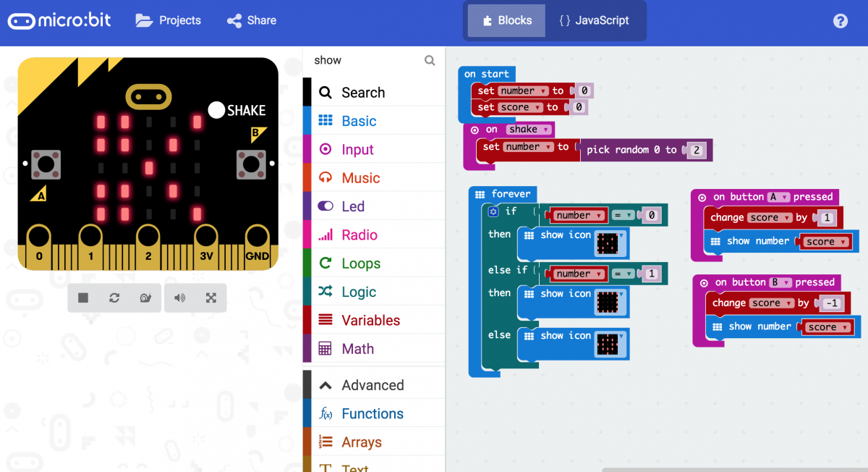Screen dimensions: 868x472
Task: Open the Music block category
Action: pyautogui.click(x=359, y=177)
